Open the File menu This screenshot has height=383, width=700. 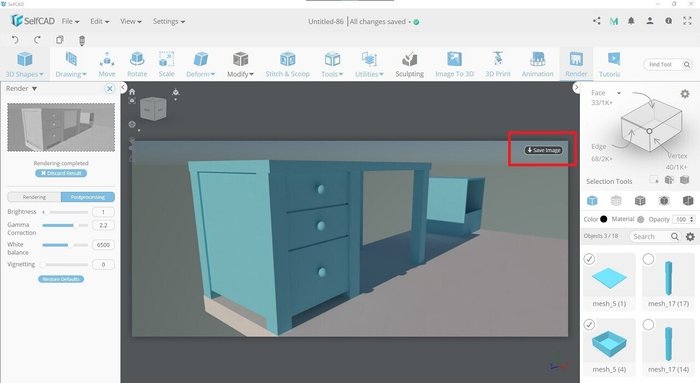(x=70, y=21)
